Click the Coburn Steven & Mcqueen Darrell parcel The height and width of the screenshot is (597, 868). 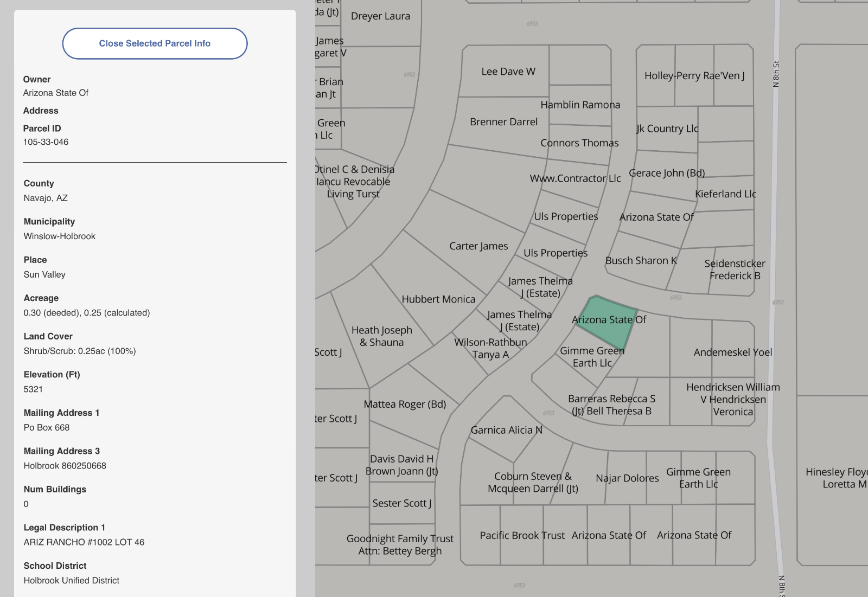(x=533, y=483)
